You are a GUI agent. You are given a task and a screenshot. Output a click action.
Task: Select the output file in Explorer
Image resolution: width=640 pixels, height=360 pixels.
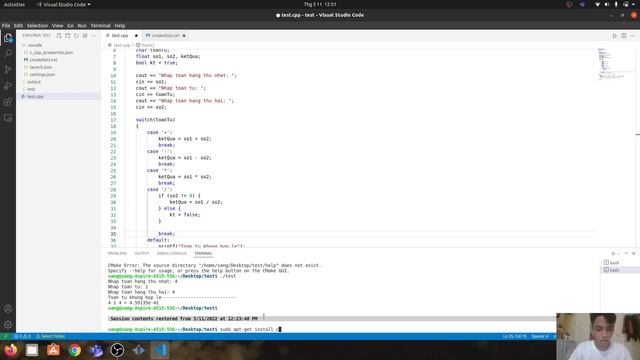point(34,82)
